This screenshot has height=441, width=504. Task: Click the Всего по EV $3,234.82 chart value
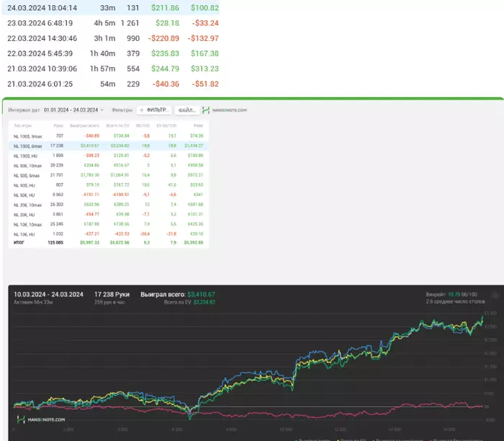(x=189, y=303)
